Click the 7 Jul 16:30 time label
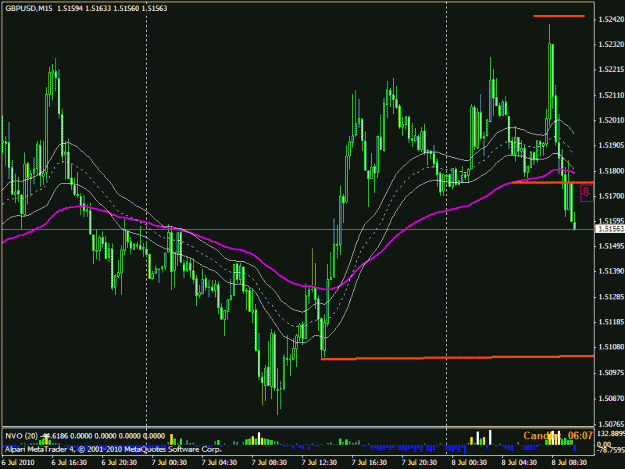This screenshot has width=625, height=469. (x=369, y=463)
